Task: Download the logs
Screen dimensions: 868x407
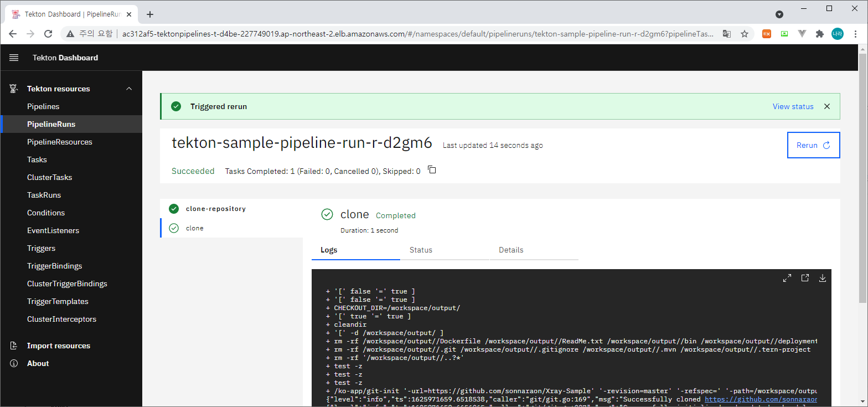Action: click(x=823, y=278)
